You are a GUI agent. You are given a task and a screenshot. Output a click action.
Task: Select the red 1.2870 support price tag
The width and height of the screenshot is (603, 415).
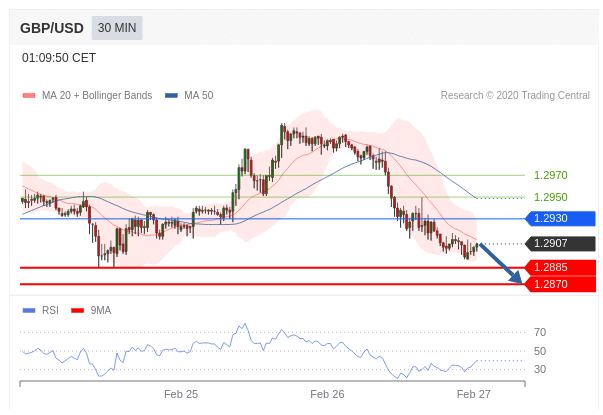click(x=560, y=284)
